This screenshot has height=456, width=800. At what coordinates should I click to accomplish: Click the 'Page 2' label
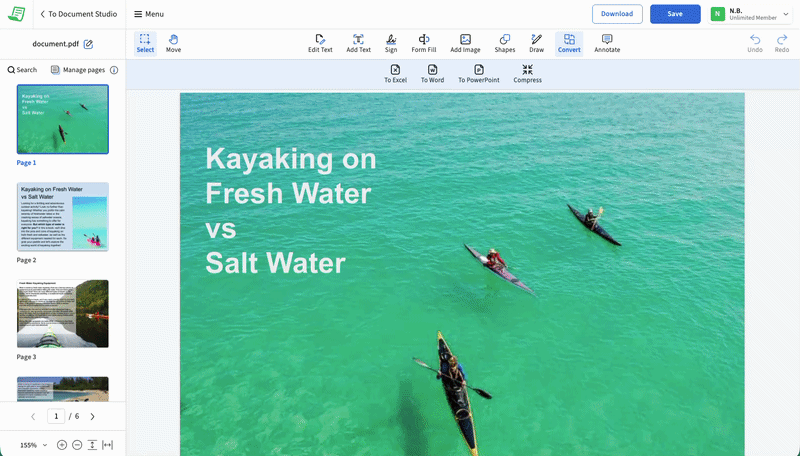(27, 260)
